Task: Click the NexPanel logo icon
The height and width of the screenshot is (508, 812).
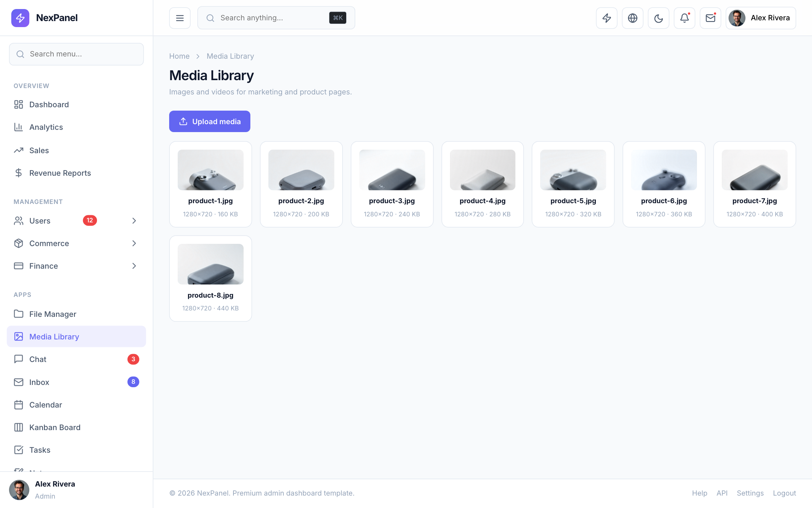Action: click(x=20, y=18)
